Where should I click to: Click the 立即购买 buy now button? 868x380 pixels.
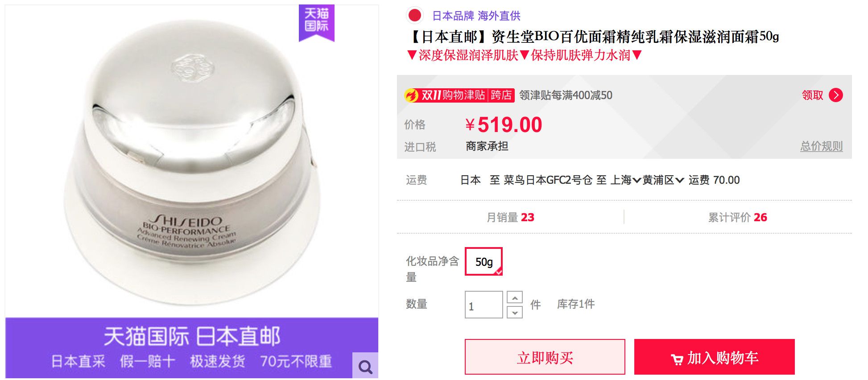click(545, 357)
